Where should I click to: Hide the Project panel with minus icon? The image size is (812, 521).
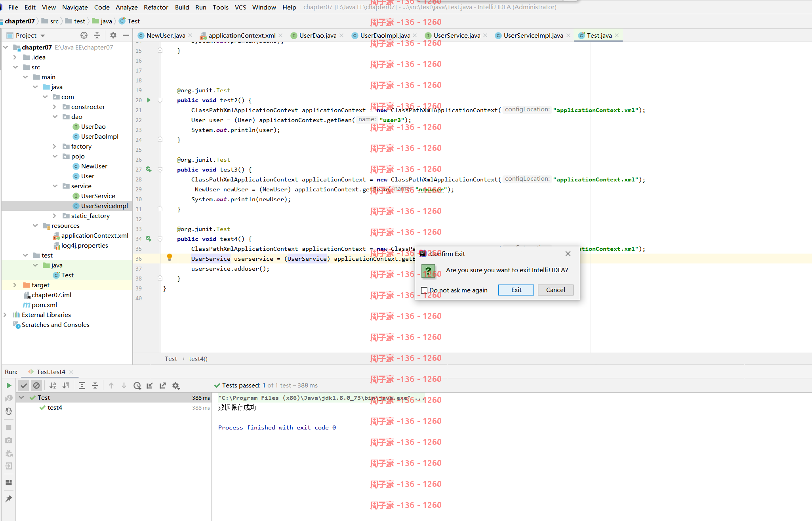(x=126, y=35)
